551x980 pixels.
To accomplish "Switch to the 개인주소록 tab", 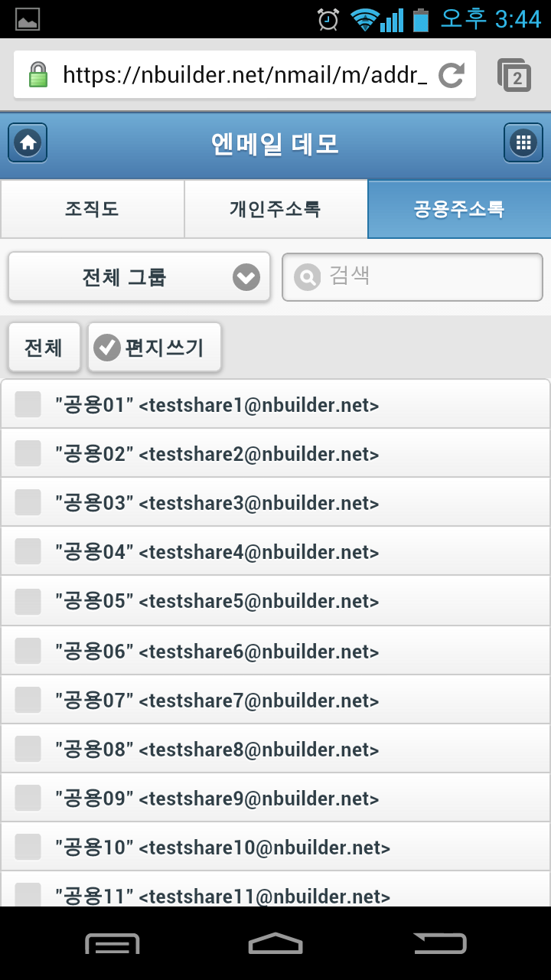I will pyautogui.click(x=275, y=209).
